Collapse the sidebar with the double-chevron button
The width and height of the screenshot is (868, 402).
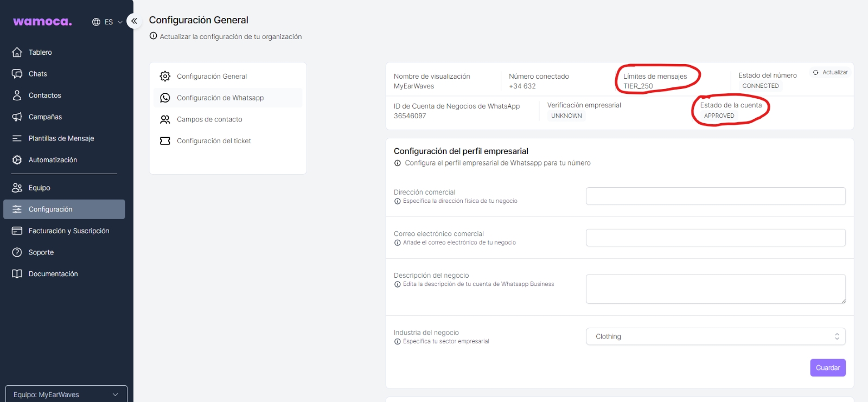coord(134,21)
